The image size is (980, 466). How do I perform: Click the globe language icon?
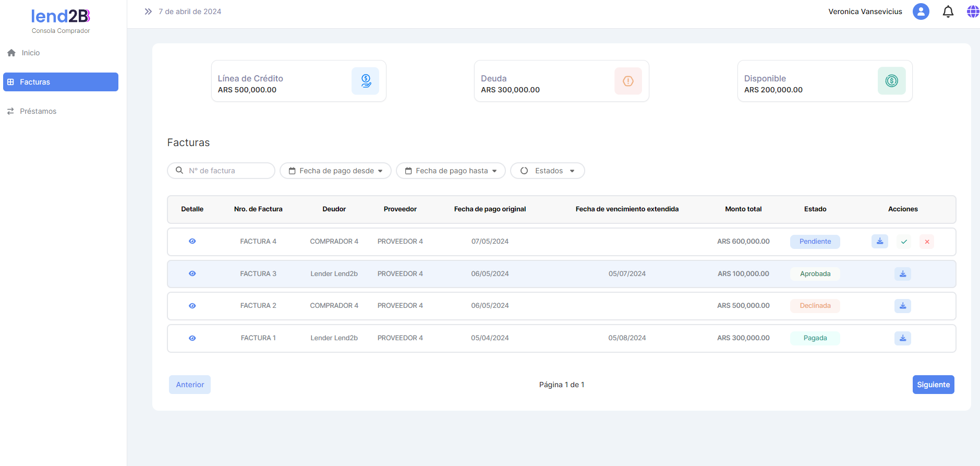tap(973, 11)
